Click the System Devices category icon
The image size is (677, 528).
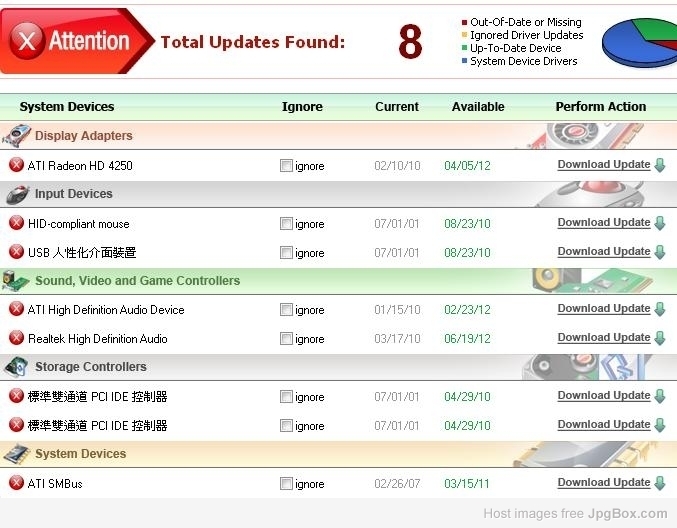coord(16,454)
